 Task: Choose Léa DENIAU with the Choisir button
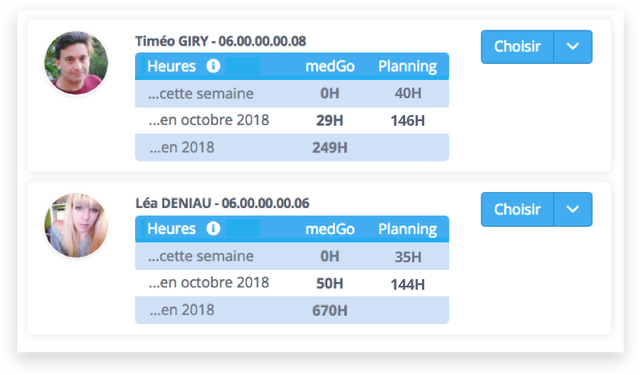pyautogui.click(x=517, y=209)
